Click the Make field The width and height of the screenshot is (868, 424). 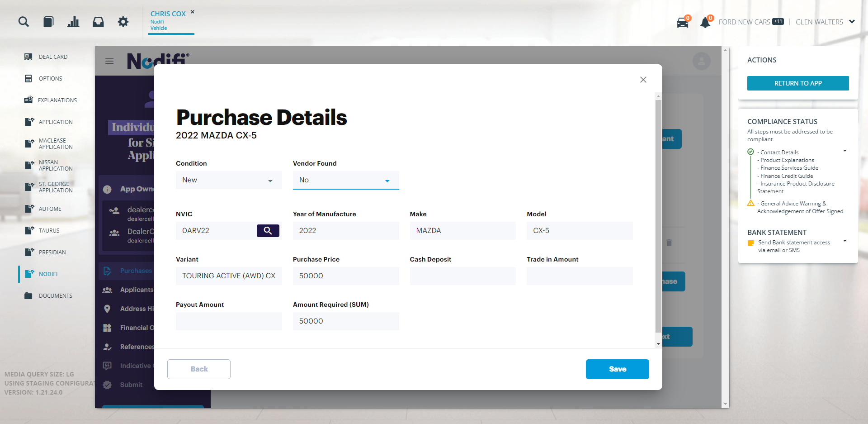463,231
